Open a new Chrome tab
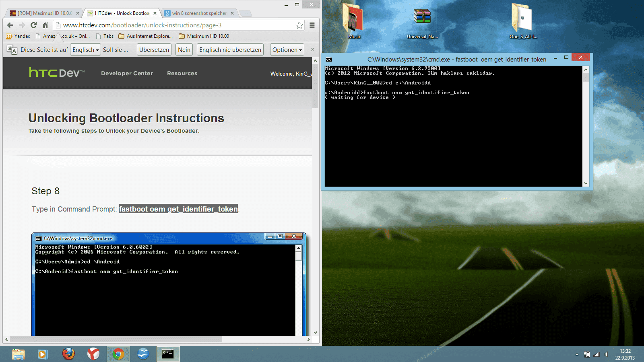This screenshot has height=362, width=644. coord(246,13)
